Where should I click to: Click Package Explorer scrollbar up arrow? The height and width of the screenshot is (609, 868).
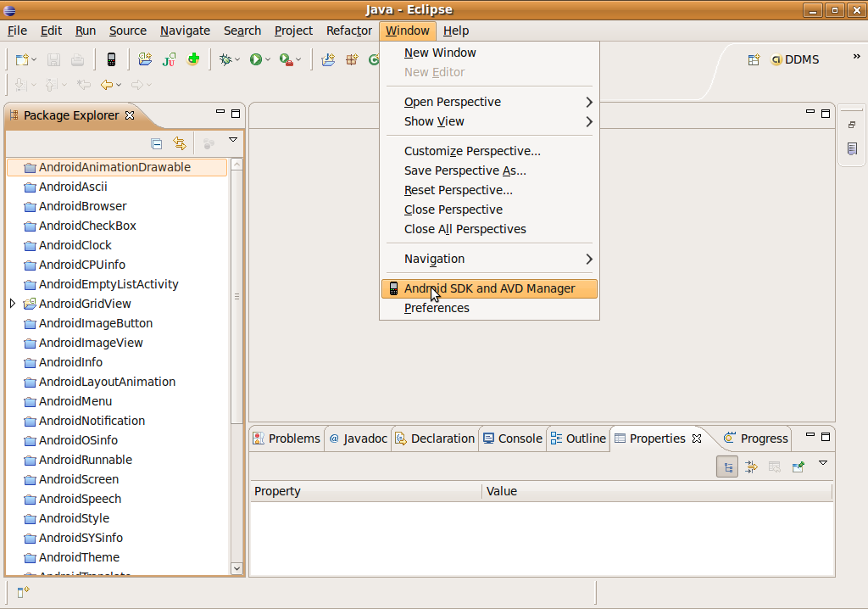pyautogui.click(x=236, y=164)
